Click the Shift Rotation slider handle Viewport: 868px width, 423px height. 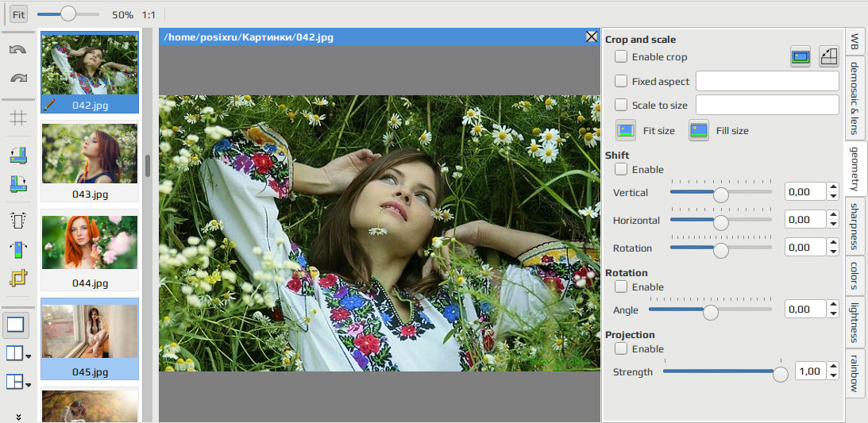721,251
